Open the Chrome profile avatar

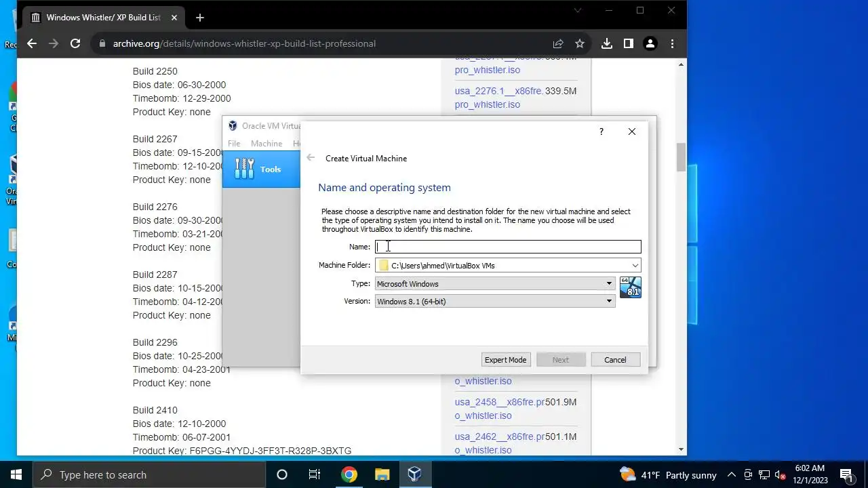tap(650, 43)
